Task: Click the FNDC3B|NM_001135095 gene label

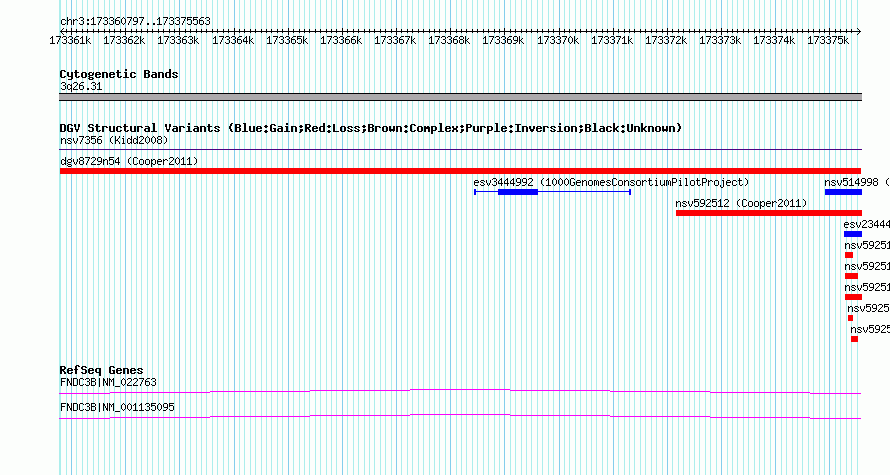Action: (117, 407)
